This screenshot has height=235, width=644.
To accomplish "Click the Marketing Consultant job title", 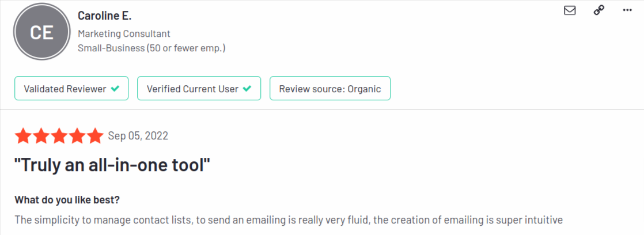I will pyautogui.click(x=124, y=34).
